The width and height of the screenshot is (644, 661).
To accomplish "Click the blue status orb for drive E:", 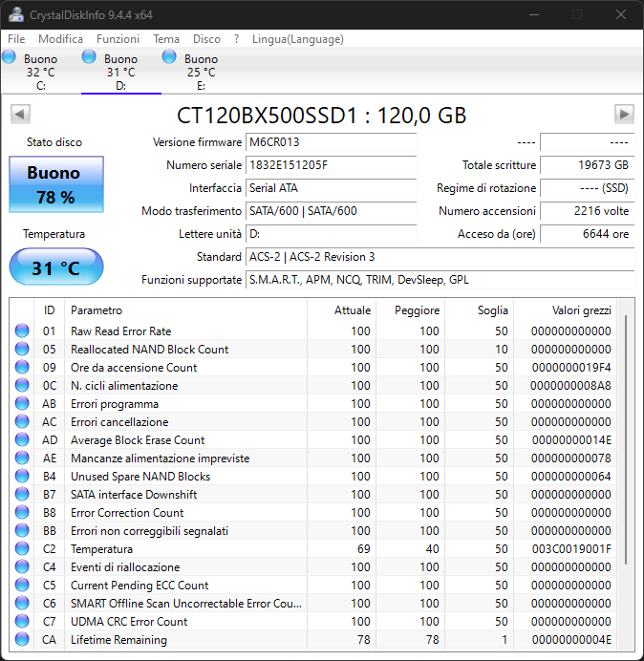I will click(169, 57).
